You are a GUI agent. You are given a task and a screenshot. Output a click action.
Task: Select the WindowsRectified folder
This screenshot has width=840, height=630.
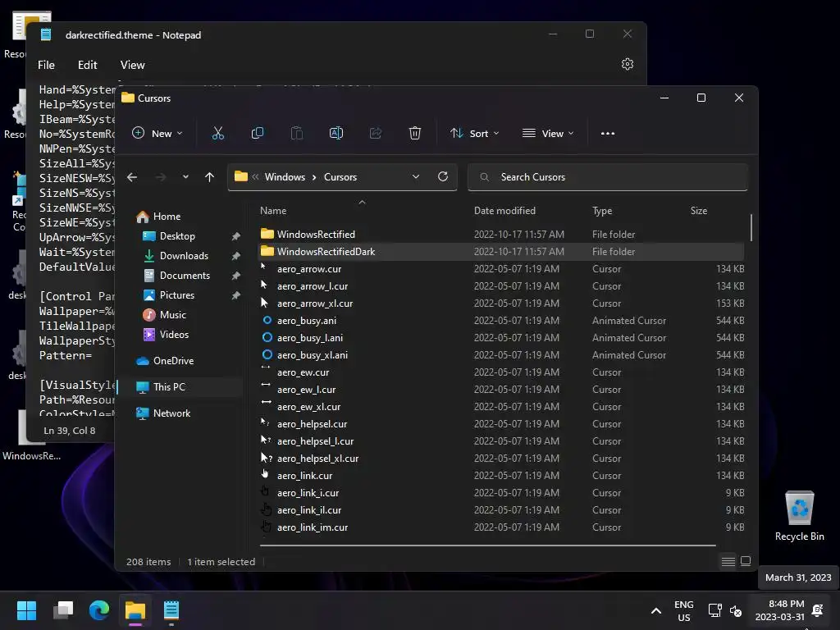tap(501, 234)
